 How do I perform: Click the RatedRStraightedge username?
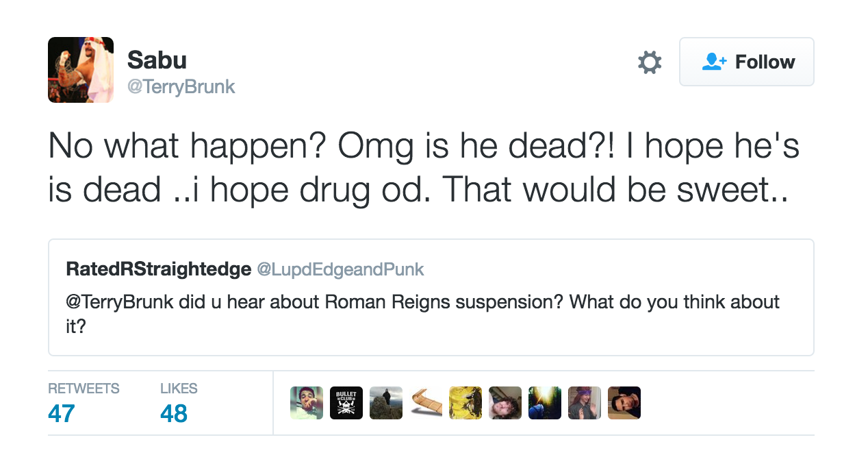coord(158,269)
